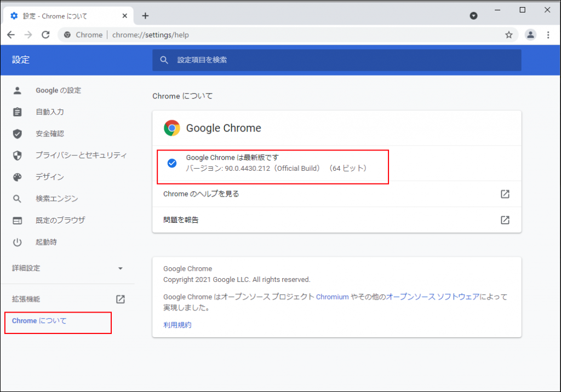This screenshot has height=392, width=561.
Task: Click the browser back arrow
Action: 11,35
